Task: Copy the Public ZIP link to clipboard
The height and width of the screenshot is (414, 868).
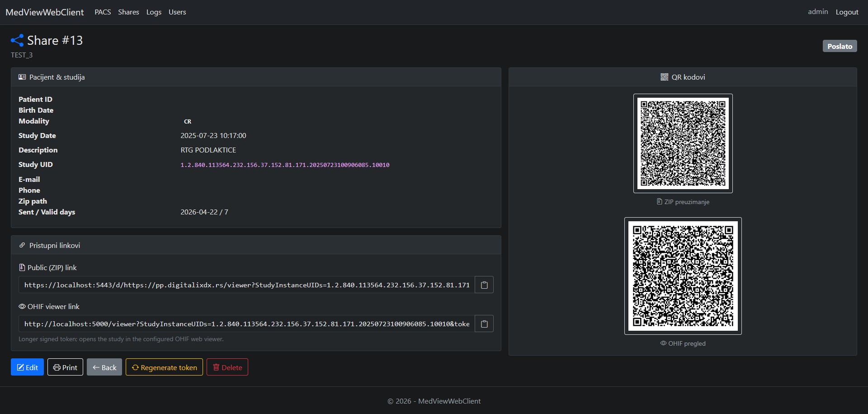Action: [484, 285]
